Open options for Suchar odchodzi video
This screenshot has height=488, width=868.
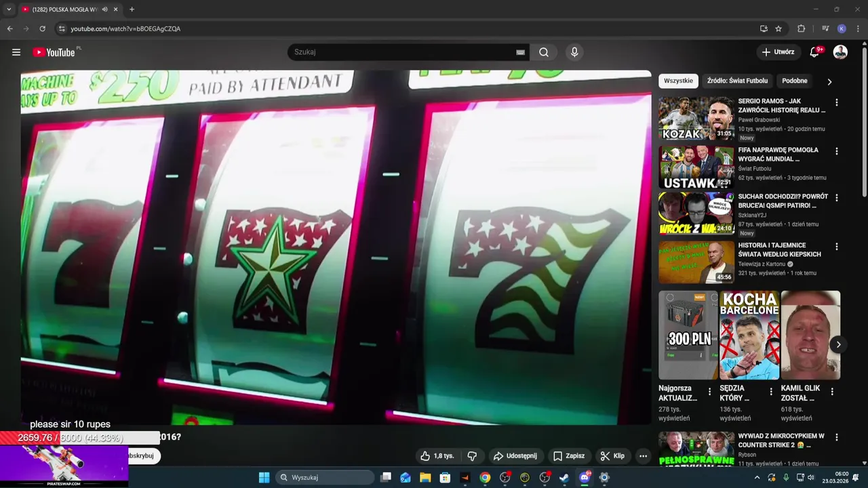point(836,198)
